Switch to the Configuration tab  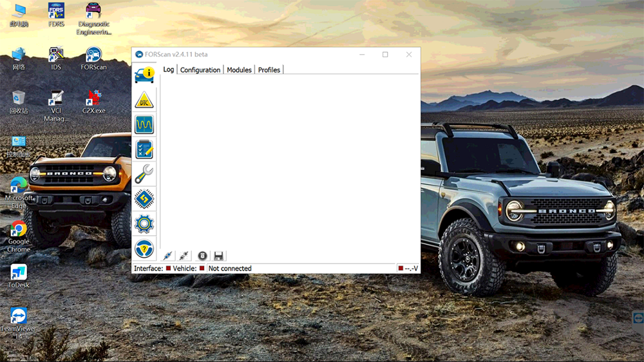[200, 70]
